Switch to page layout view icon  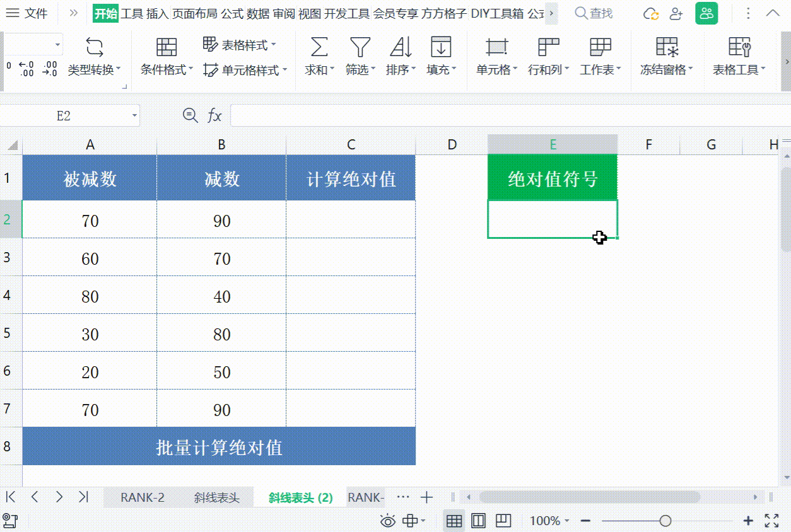click(479, 521)
